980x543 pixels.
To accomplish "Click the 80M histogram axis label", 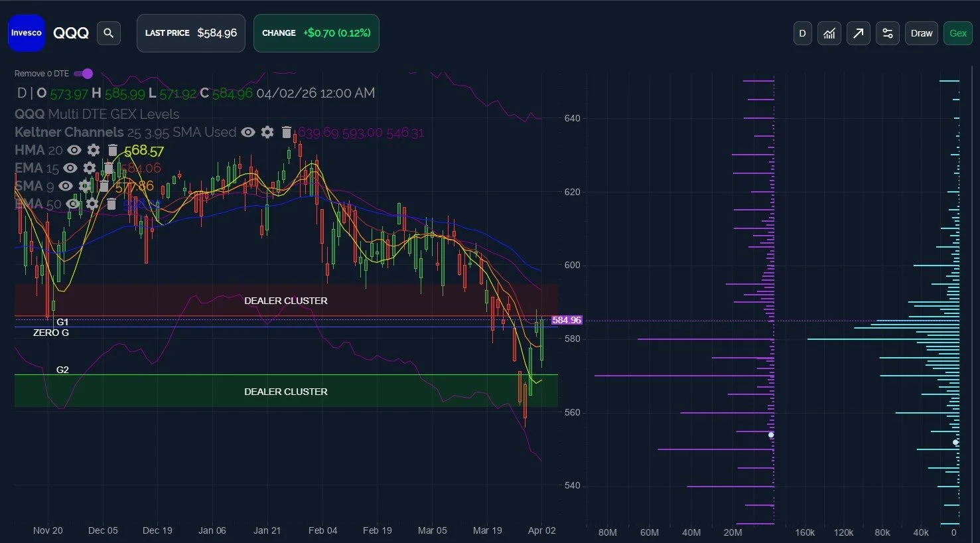I will point(608,532).
